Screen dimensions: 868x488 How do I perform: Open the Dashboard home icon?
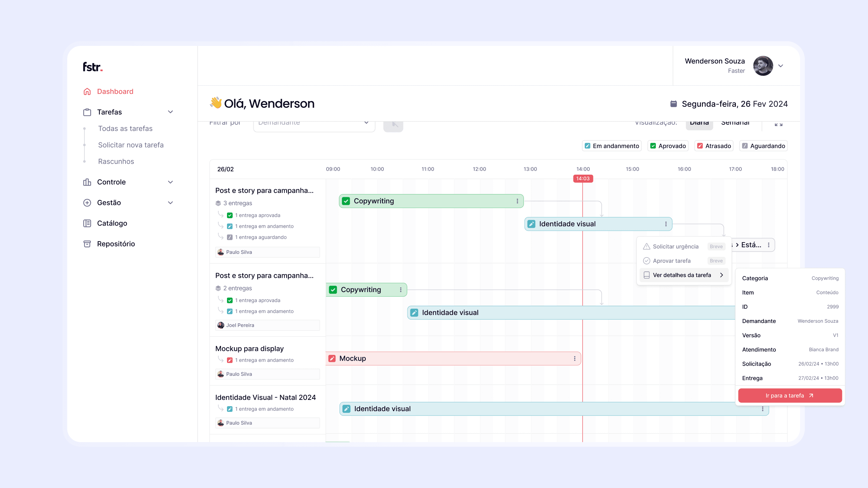[x=87, y=91]
